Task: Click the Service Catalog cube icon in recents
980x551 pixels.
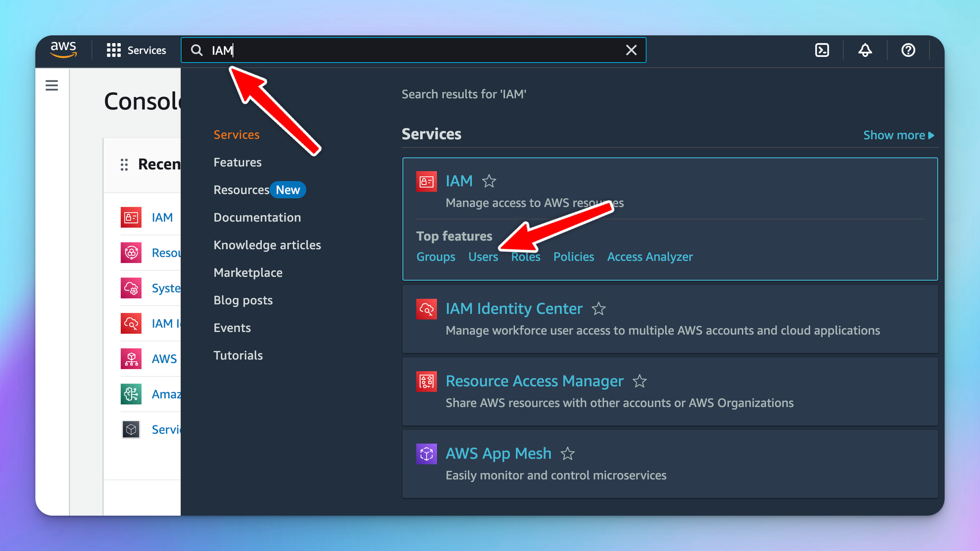Action: point(131,430)
